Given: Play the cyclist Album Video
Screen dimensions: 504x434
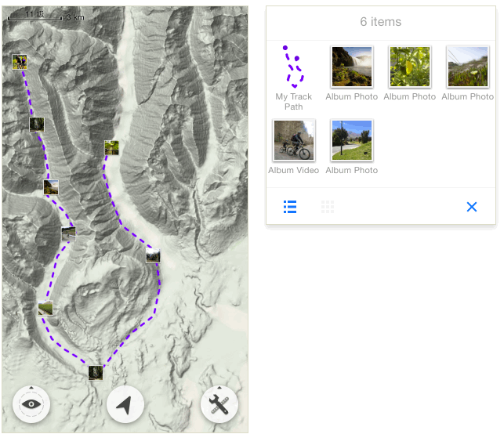Looking at the screenshot, I should [x=294, y=140].
